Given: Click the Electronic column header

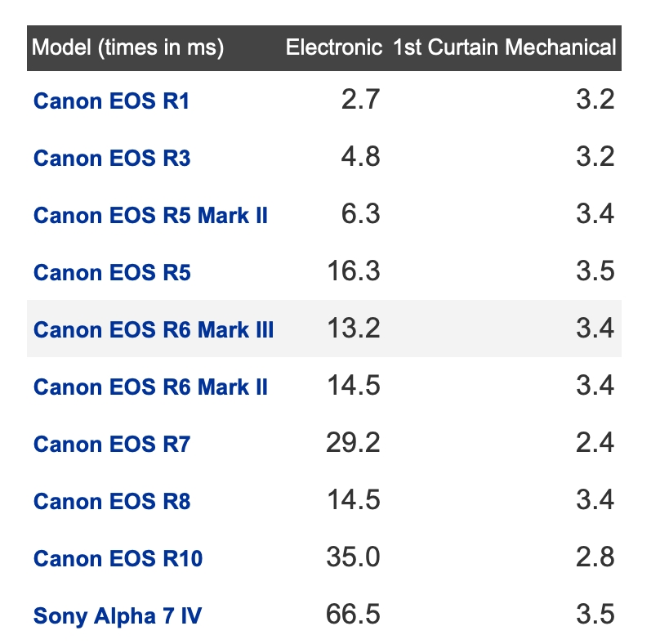Looking at the screenshot, I should coord(333,47).
